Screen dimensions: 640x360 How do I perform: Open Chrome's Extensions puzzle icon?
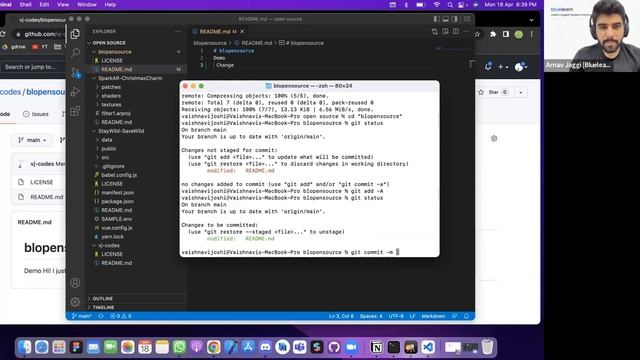493,34
